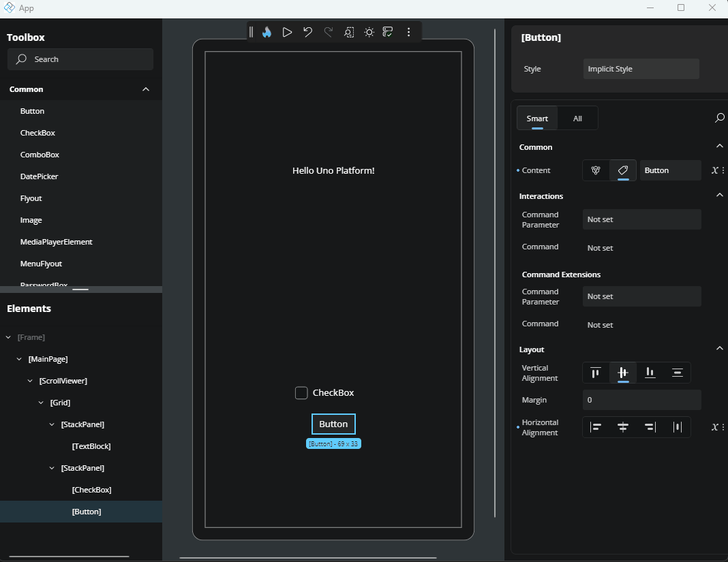Screen dimensions: 728x562
Task: Click the Hot Reload flame icon
Action: pyautogui.click(x=266, y=31)
